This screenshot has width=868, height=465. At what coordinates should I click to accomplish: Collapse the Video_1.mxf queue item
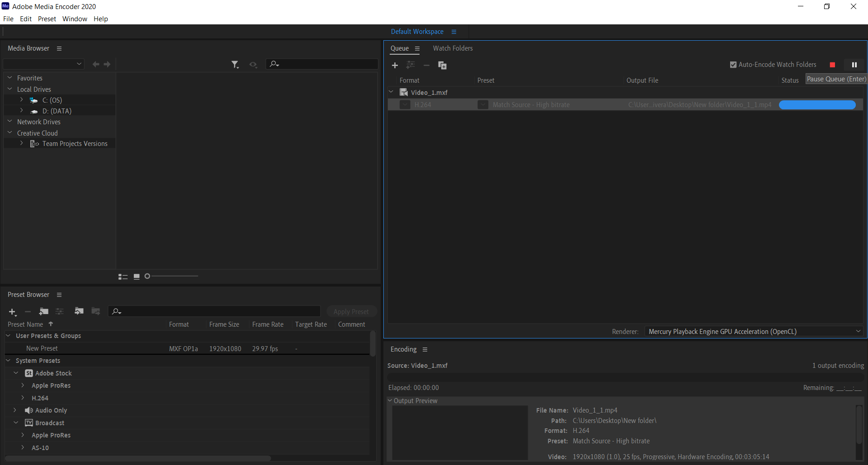click(x=391, y=92)
